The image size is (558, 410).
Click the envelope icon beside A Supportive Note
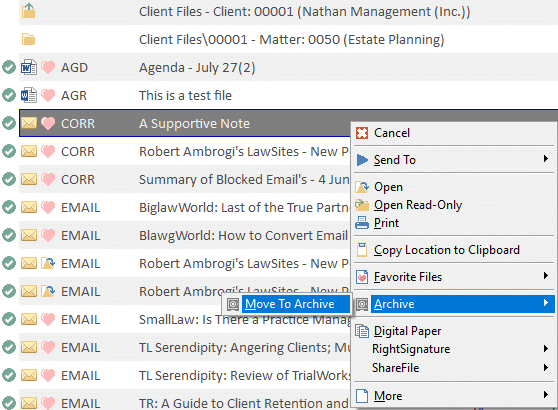[29, 123]
